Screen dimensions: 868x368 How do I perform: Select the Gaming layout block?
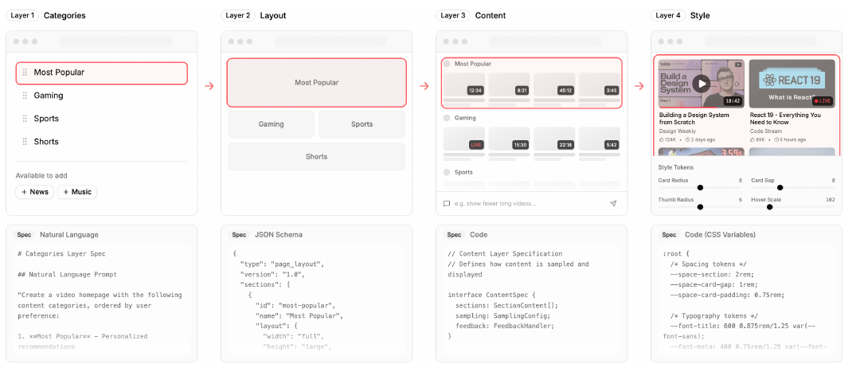272,124
